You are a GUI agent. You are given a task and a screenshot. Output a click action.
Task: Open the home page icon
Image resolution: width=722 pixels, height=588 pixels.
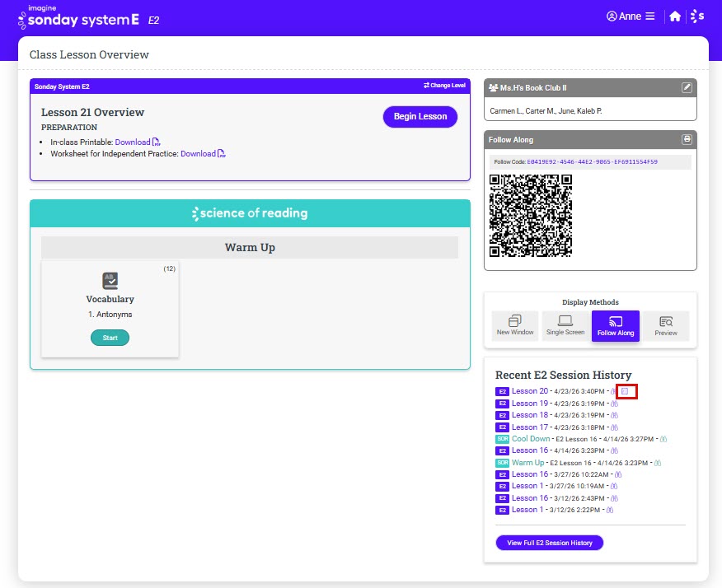coord(675,16)
